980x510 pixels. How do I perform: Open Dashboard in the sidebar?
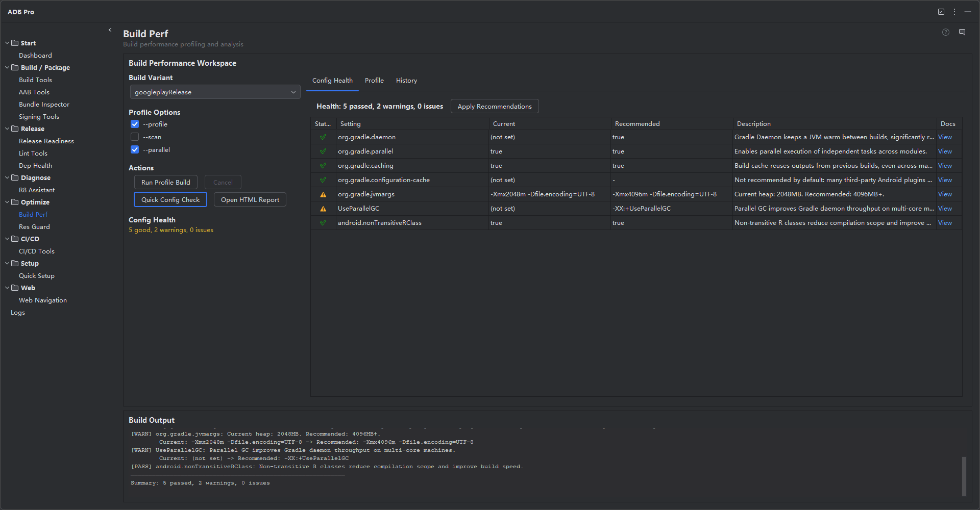point(35,55)
